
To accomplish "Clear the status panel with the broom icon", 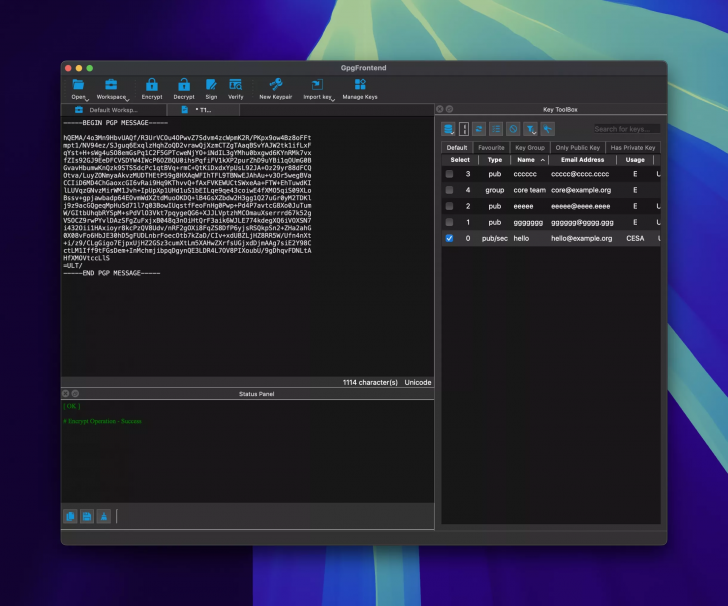I will point(104,516).
